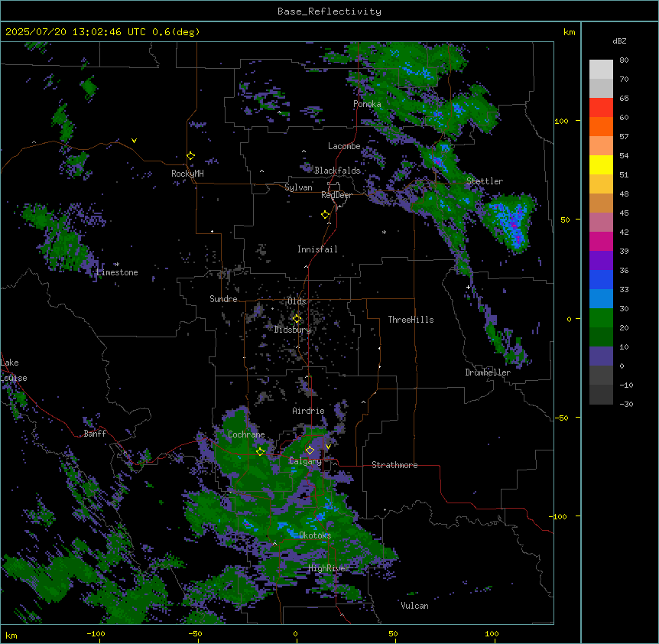
Task: Click the 100 tick on the right axis
Action: point(561,121)
